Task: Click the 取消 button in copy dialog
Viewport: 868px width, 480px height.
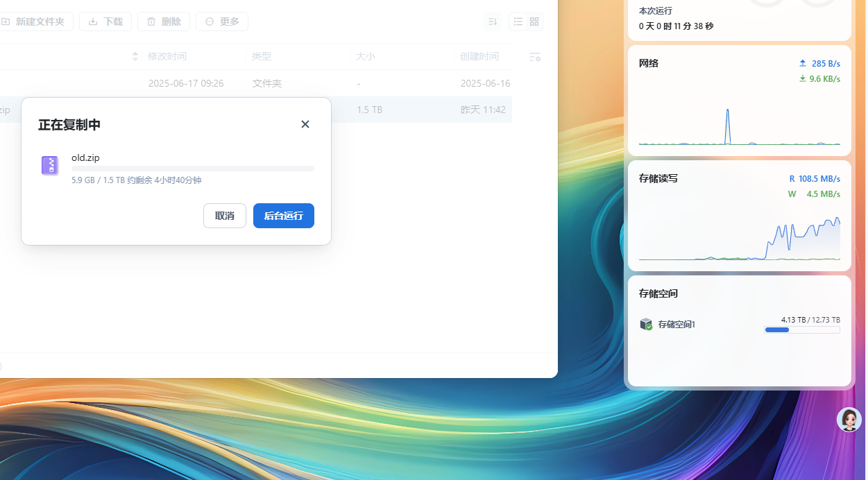Action: [x=225, y=216]
